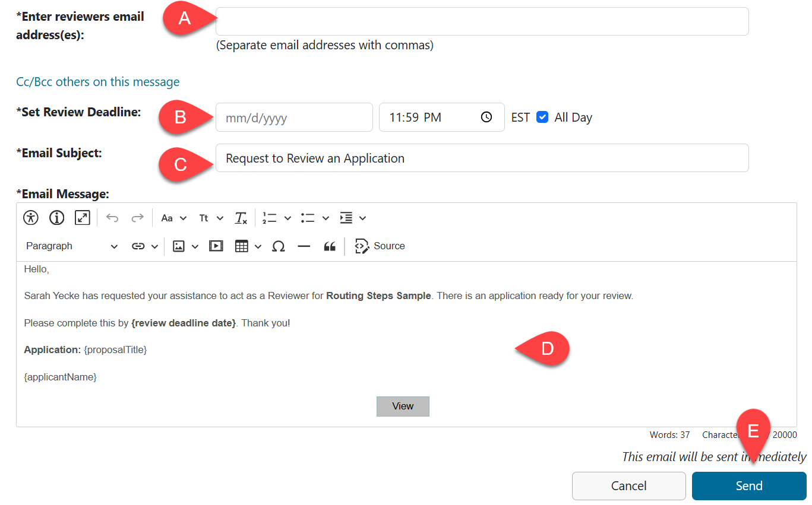Send the review request email
This screenshot has height=505, width=812.
[749, 485]
